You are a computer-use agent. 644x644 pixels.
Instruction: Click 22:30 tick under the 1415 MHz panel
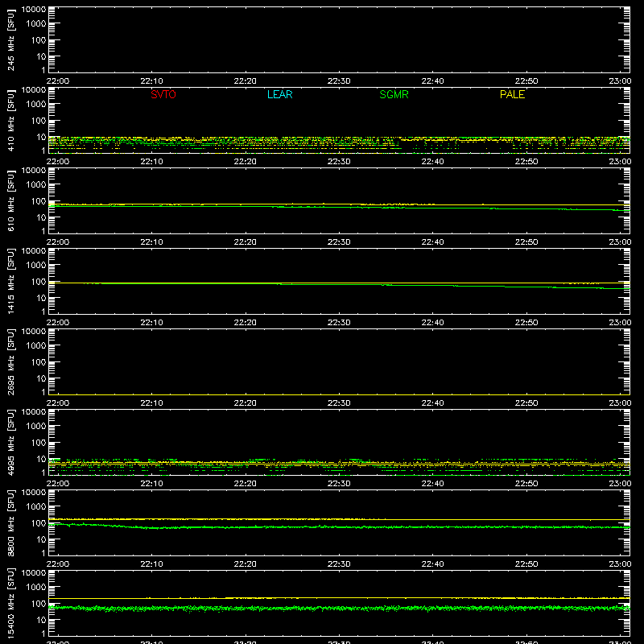click(339, 323)
